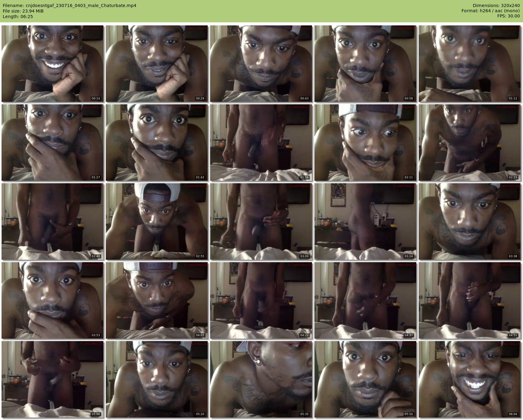Viewport: 523px width, 420px height.
Task: Click the frame stamped 05:50
Action: tap(365, 379)
